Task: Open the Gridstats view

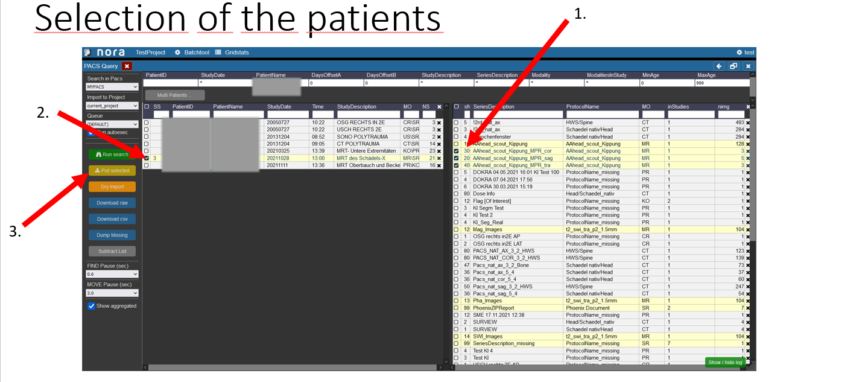Action: coord(232,53)
